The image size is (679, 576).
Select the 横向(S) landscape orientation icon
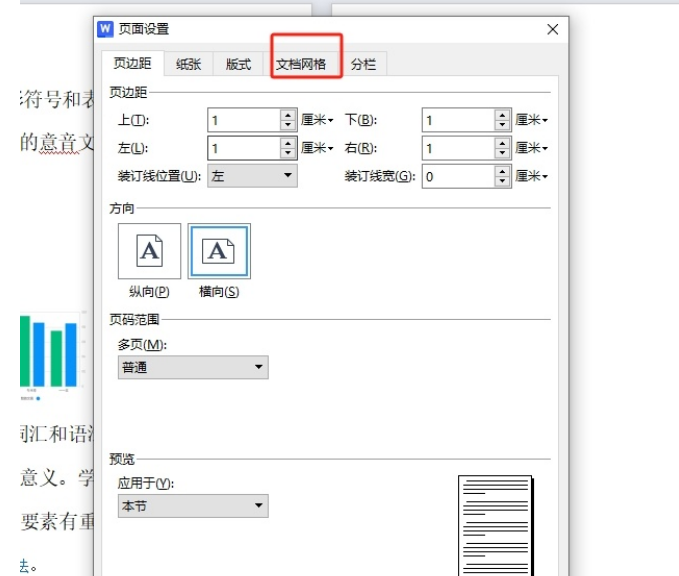(x=219, y=251)
